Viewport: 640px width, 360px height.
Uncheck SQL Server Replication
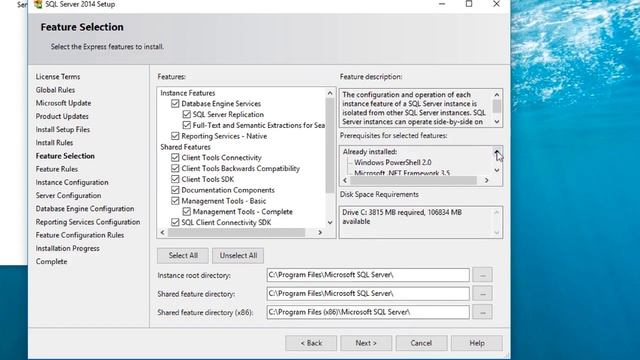[187, 114]
